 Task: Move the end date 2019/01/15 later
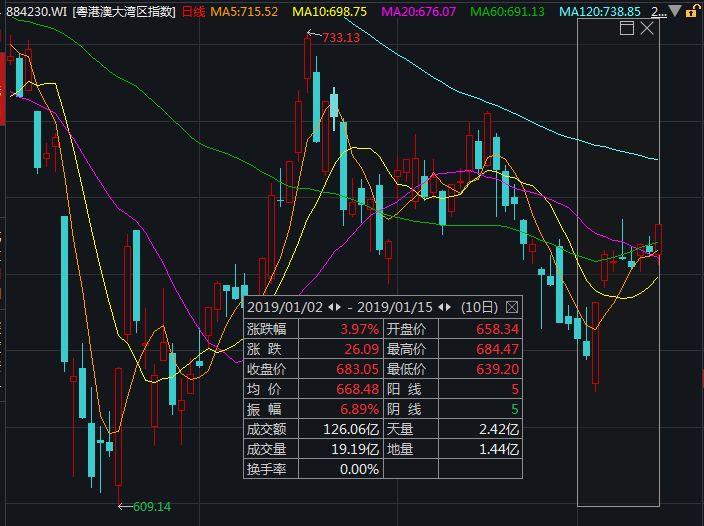[450, 306]
